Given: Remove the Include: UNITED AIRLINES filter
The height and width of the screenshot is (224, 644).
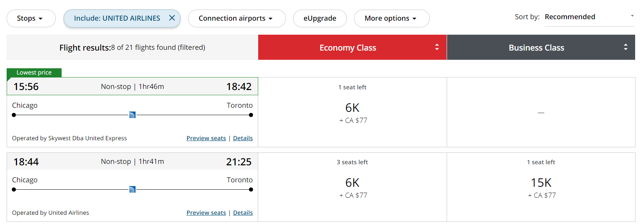Looking at the screenshot, I should pos(172,18).
